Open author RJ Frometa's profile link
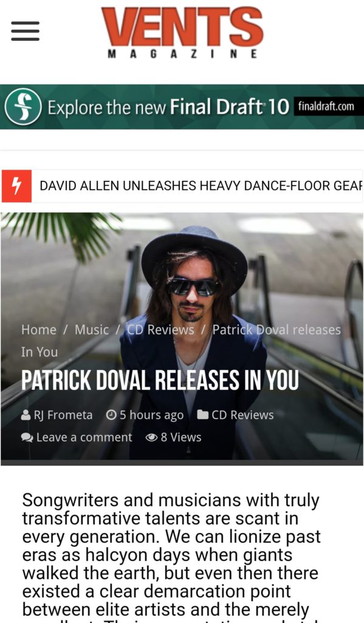The height and width of the screenshot is (623, 364). pyautogui.click(x=63, y=415)
